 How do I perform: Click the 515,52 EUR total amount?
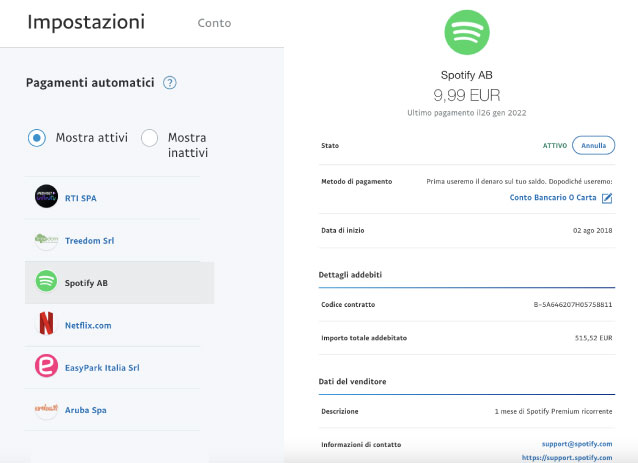593,338
